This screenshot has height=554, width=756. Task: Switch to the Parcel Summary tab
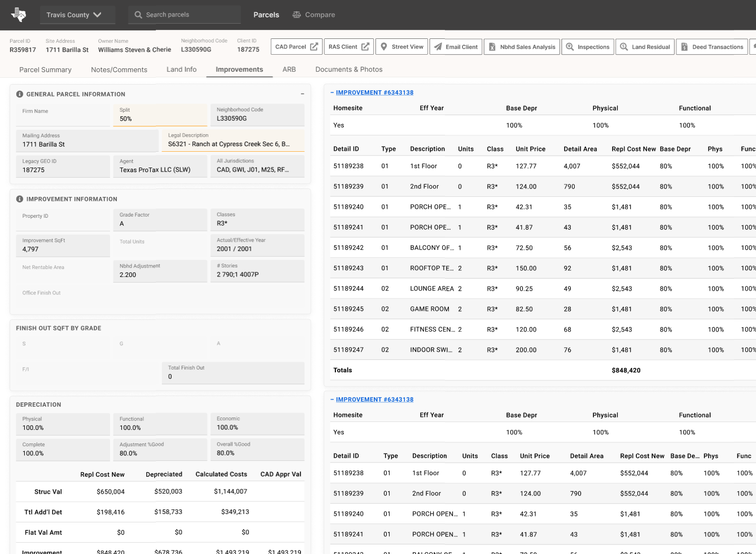(x=45, y=69)
